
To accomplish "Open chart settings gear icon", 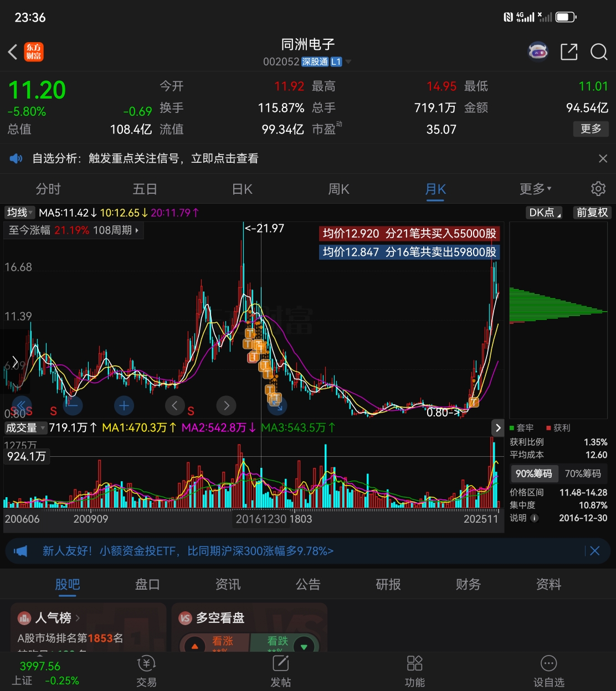I will [x=598, y=189].
